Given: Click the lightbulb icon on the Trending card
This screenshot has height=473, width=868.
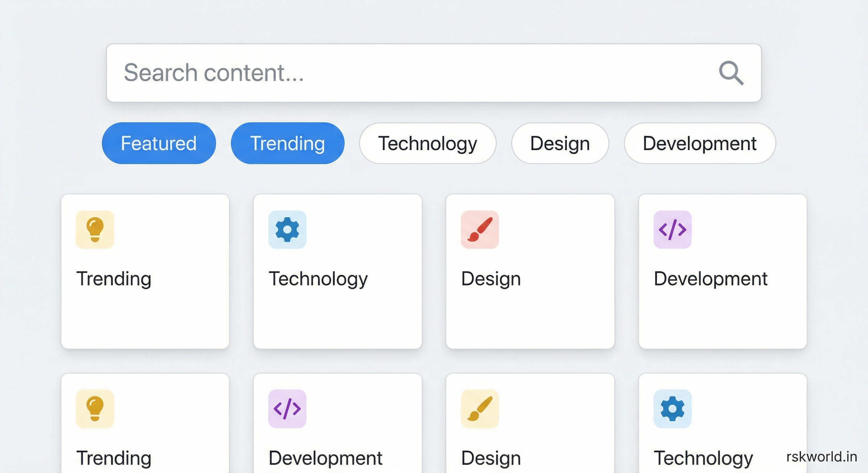Looking at the screenshot, I should coord(95,230).
